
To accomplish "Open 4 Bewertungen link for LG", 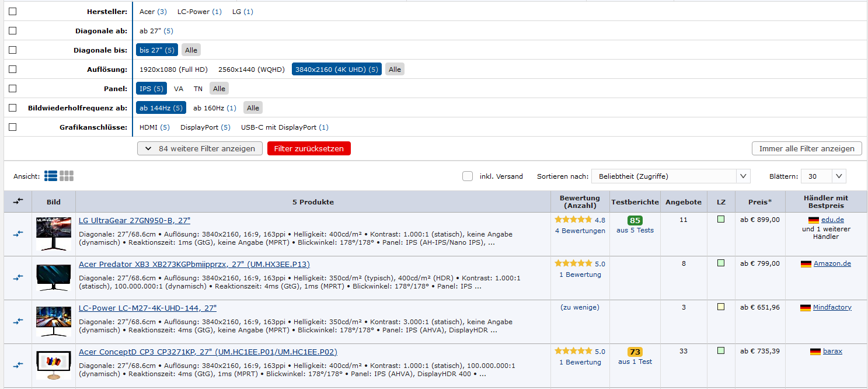I will 580,231.
